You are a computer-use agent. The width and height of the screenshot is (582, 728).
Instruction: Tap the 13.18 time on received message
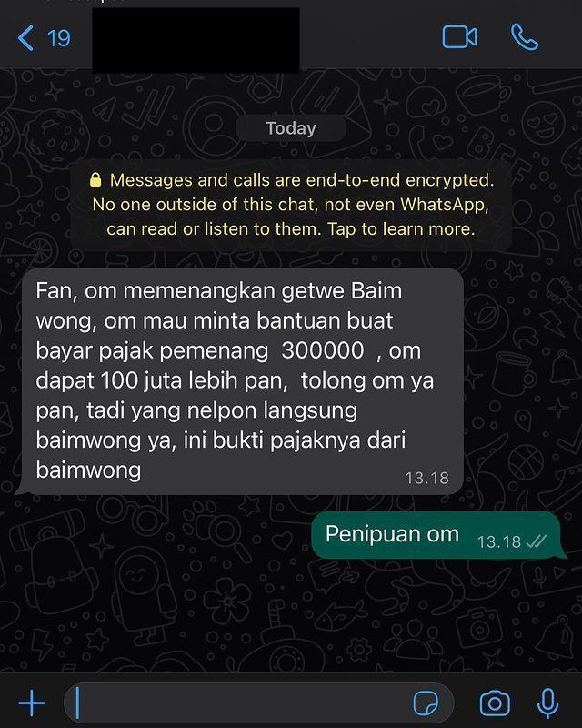(427, 478)
